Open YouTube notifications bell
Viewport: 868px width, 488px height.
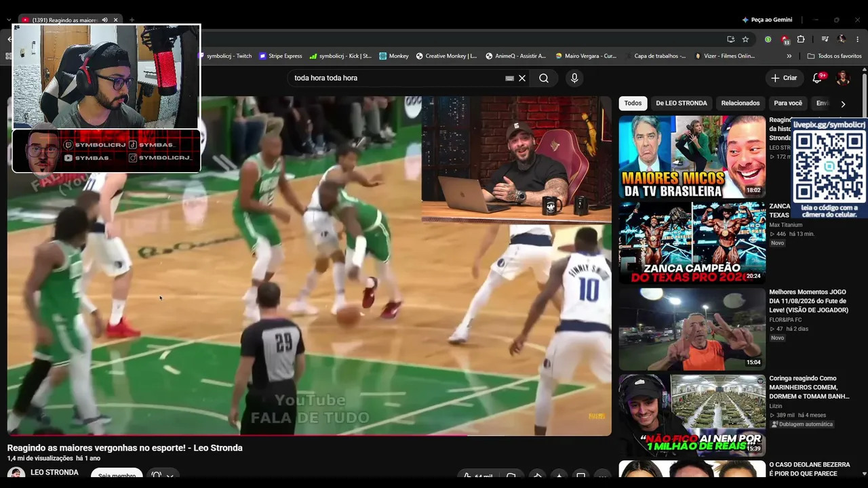(x=817, y=78)
